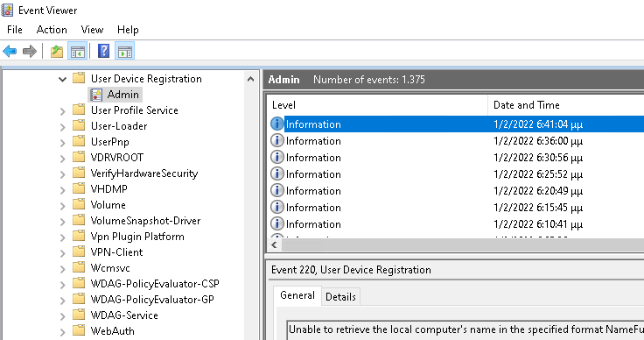The width and height of the screenshot is (644, 340).
Task: Click the info icon of 6:30:56 event
Action: coord(277,157)
